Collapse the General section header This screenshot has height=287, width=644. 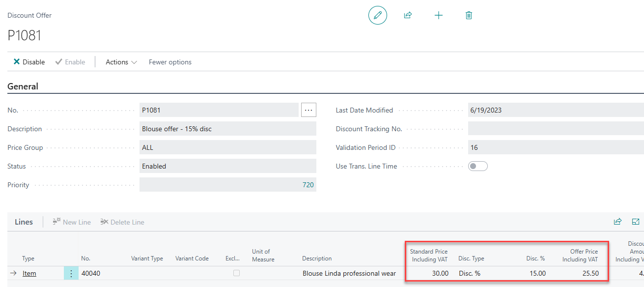coord(23,86)
